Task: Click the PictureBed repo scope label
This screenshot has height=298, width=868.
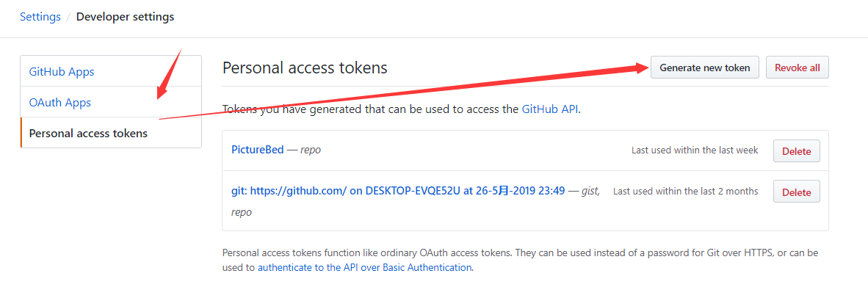Action: (311, 150)
